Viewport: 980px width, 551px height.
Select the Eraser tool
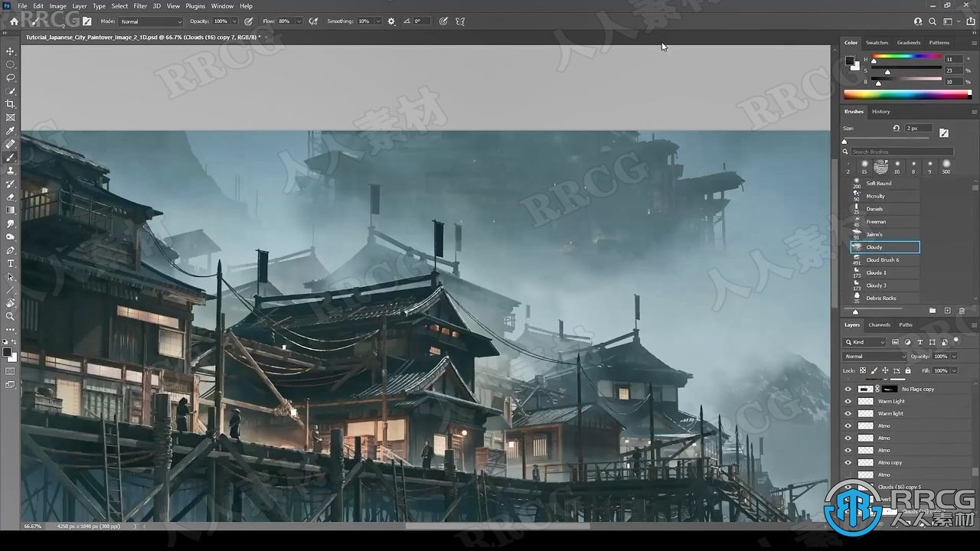click(11, 197)
